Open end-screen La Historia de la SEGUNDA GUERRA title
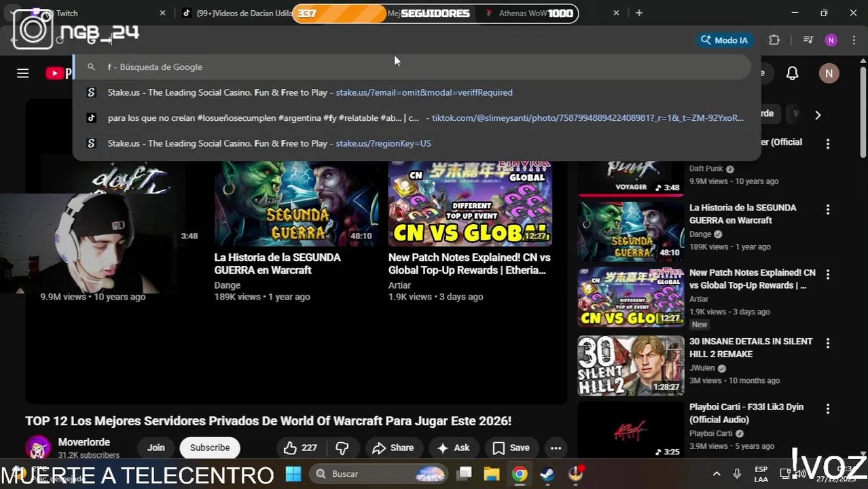Viewport: 868px width, 489px height. tap(277, 264)
